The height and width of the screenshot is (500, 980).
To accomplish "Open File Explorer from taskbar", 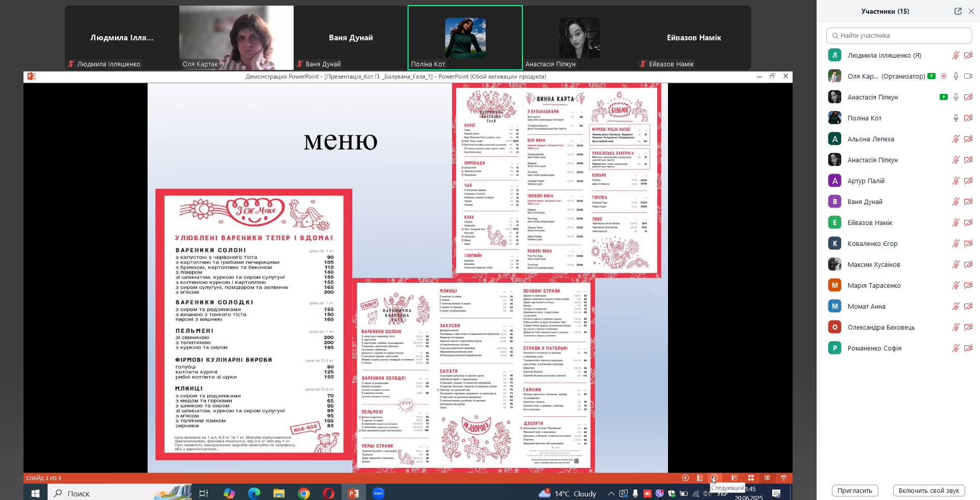I will [278, 493].
